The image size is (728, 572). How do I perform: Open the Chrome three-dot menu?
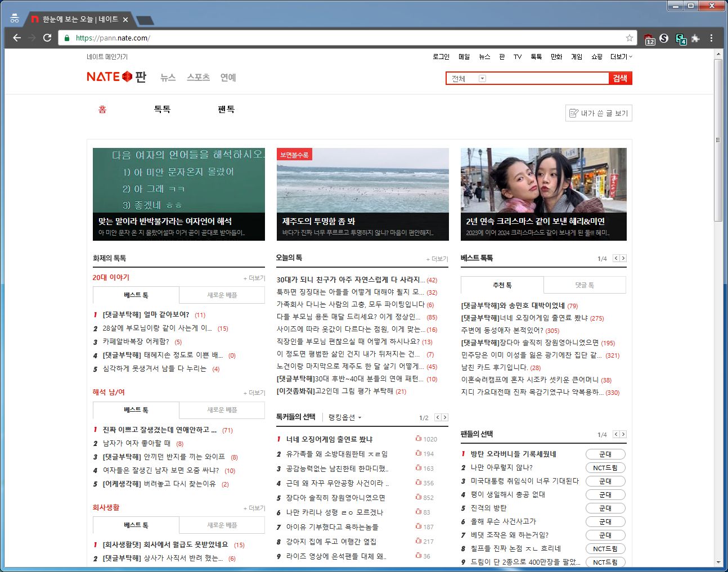point(711,38)
